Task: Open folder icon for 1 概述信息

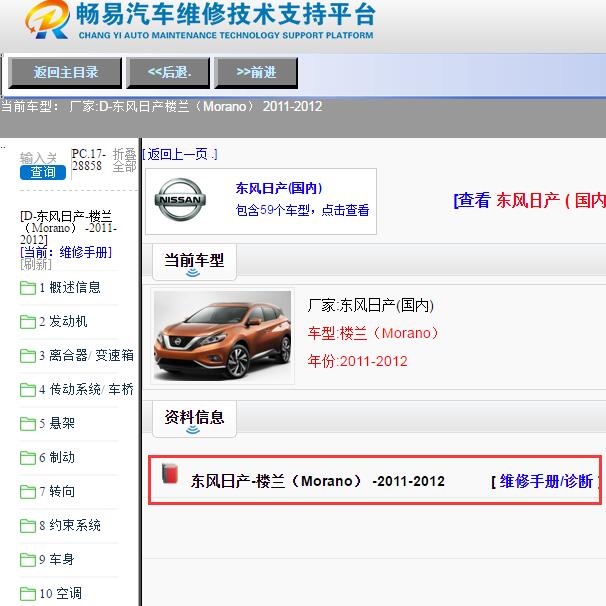Action: (x=27, y=288)
